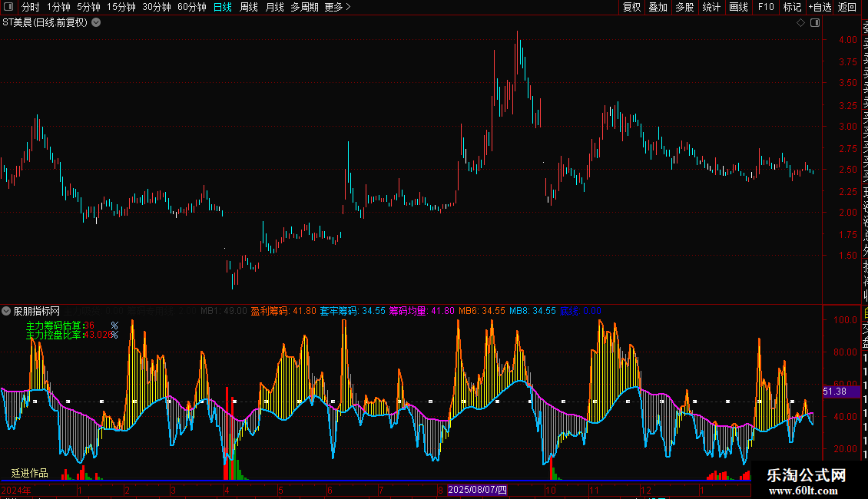Screen dimensions: 868x499
Task: Expand the 更多 periods menu
Action: click(338, 7)
